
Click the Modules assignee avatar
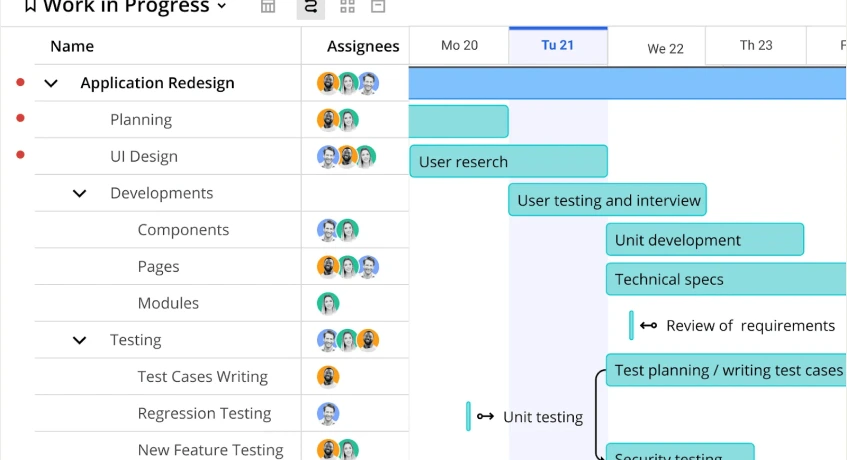point(327,303)
